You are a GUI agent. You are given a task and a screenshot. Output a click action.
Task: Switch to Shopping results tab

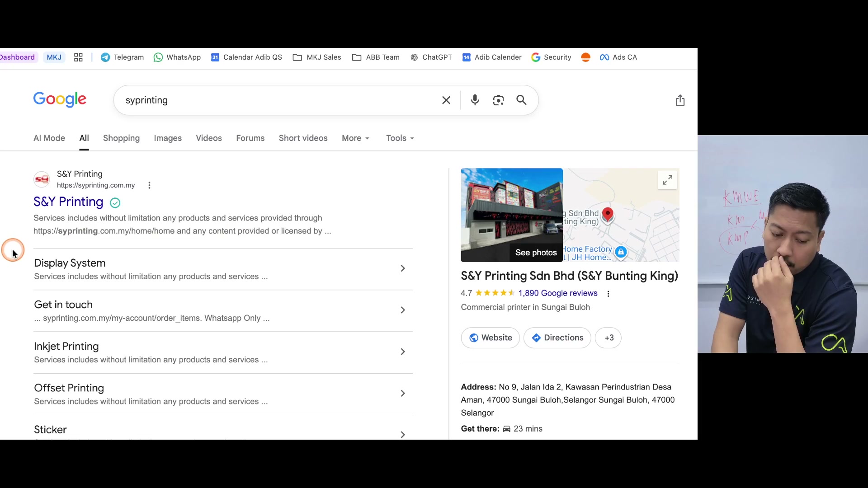click(121, 138)
